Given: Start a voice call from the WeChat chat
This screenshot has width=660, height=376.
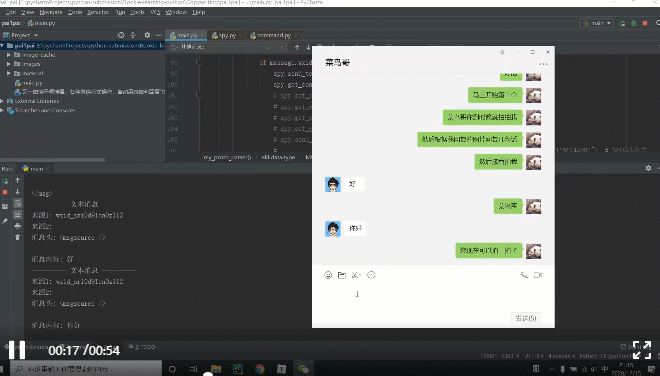Looking at the screenshot, I should (524, 275).
